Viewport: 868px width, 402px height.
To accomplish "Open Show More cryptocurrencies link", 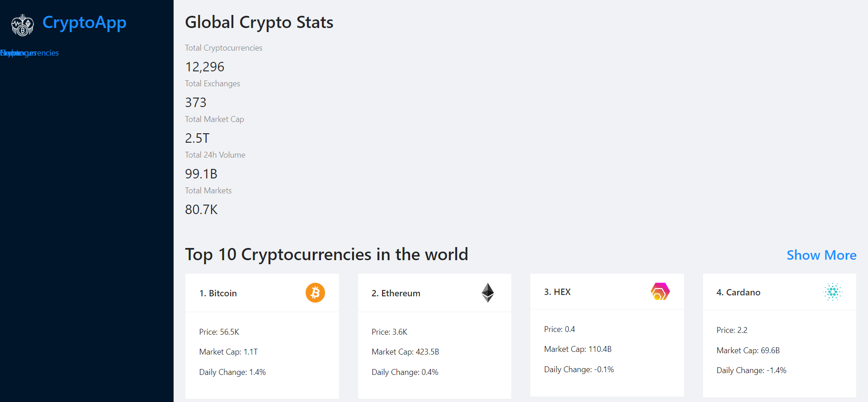I will 821,255.
